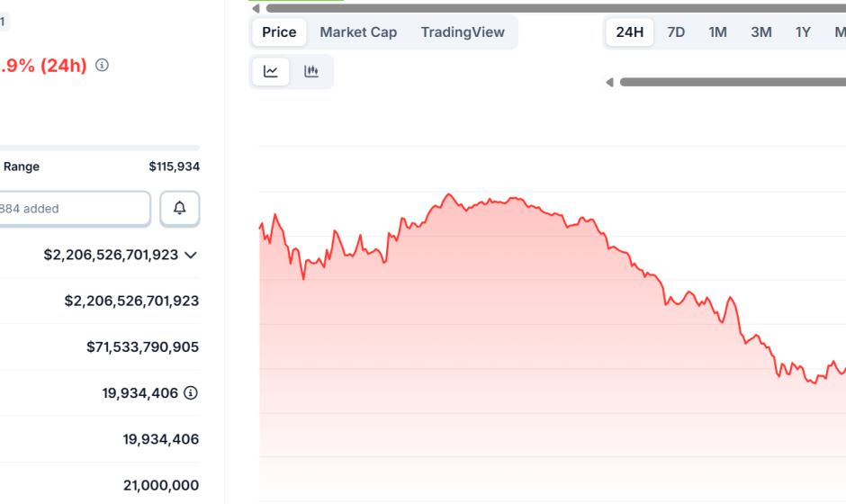Select the 7D time range
Screen dimensions: 846x504
(676, 32)
